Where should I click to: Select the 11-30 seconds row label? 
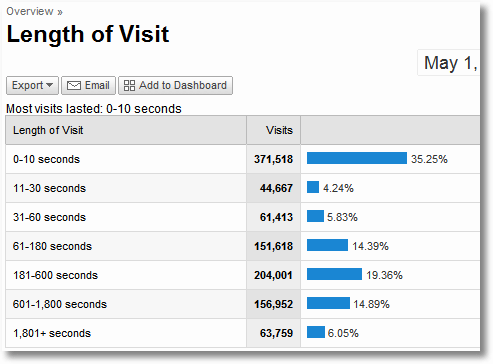49,188
